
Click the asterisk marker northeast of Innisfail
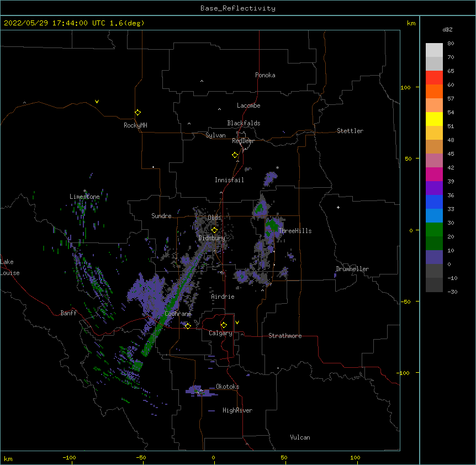277,167
